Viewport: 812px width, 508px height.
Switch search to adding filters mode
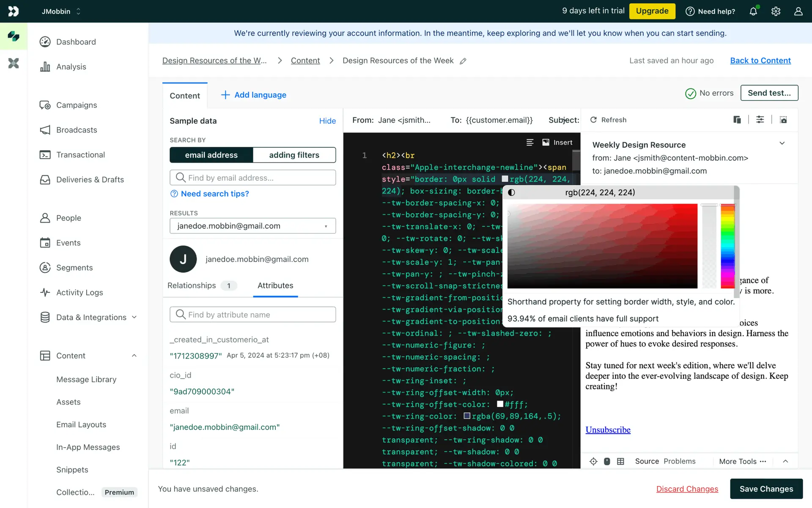tap(294, 155)
